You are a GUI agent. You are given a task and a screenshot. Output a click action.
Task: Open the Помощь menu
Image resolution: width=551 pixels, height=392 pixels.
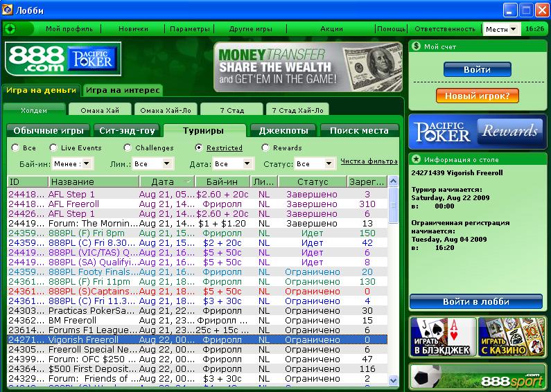pyautogui.click(x=391, y=29)
